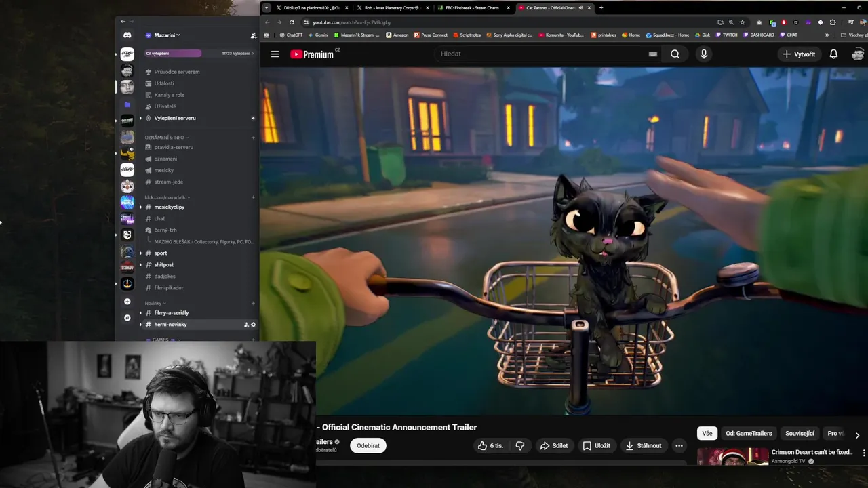Open Discord direct messages home icon
Screen dimensions: 868x488
(x=127, y=35)
